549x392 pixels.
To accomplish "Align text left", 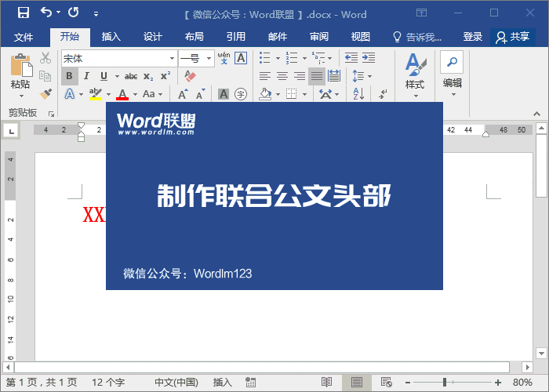I will [x=265, y=76].
